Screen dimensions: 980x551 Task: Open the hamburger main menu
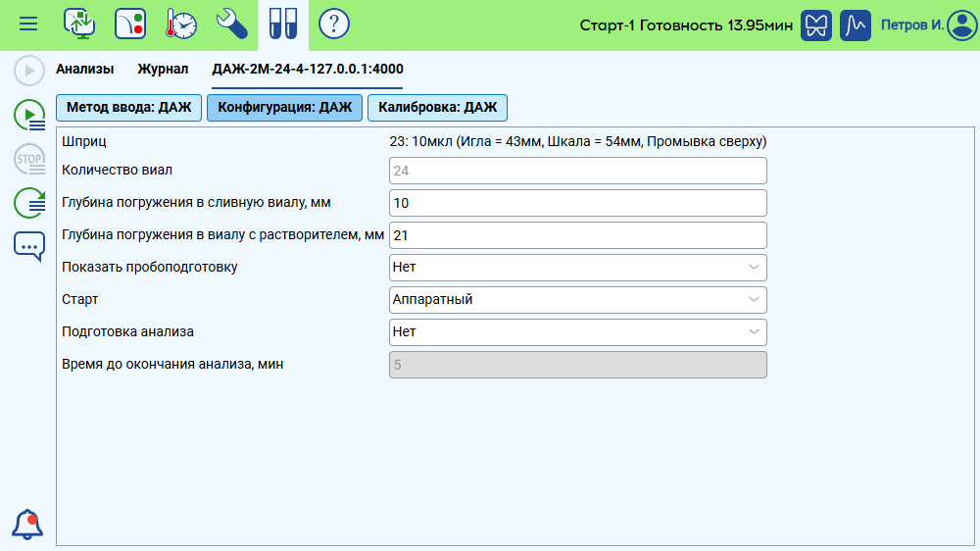click(x=28, y=25)
